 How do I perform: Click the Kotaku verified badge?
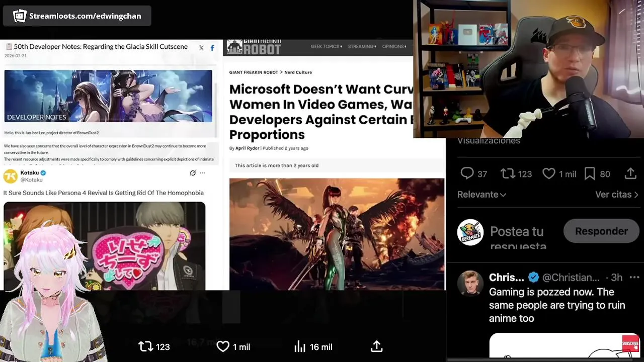pos(43,173)
